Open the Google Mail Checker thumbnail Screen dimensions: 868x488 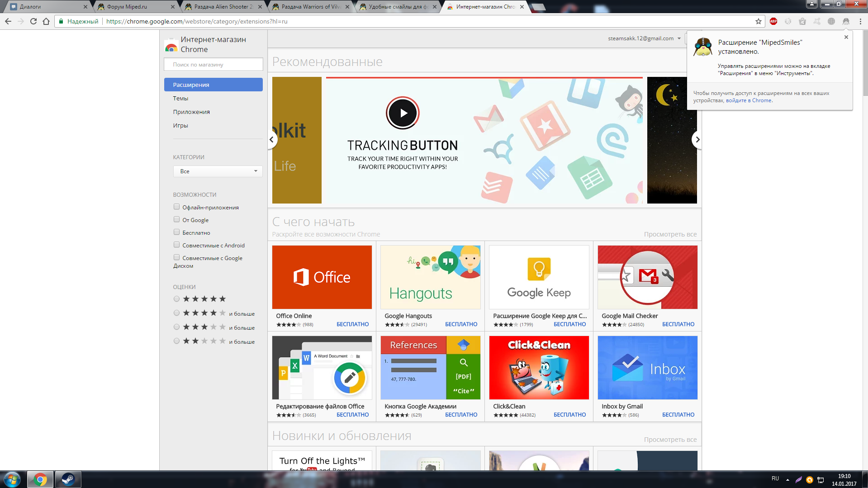(648, 277)
